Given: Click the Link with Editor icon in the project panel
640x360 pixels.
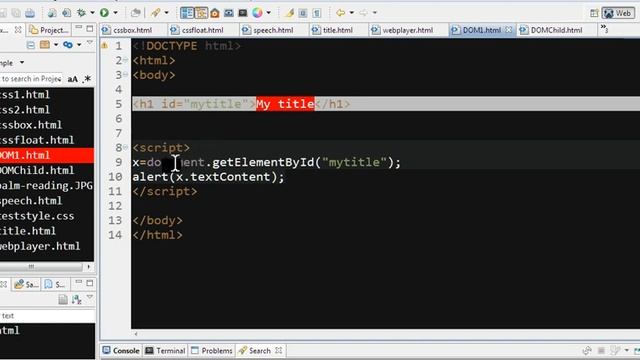Looking at the screenshot, I should click(68, 44).
